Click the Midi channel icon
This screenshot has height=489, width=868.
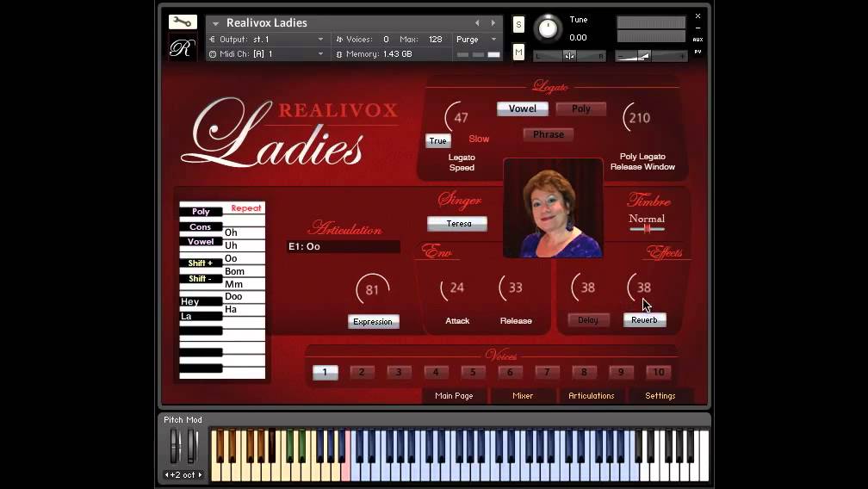(213, 53)
